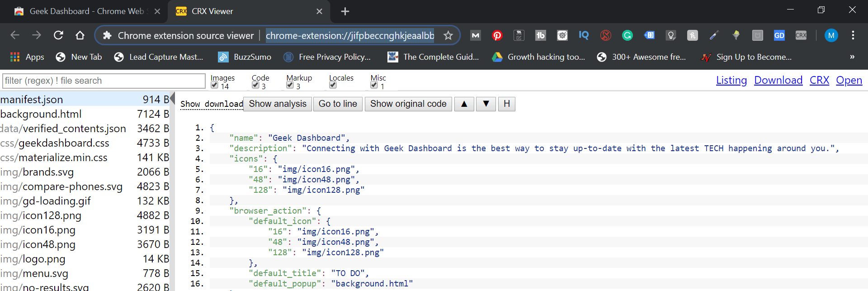Open The Complete Guid... bookmark
Image resolution: width=868 pixels, height=291 pixels.
point(434,57)
